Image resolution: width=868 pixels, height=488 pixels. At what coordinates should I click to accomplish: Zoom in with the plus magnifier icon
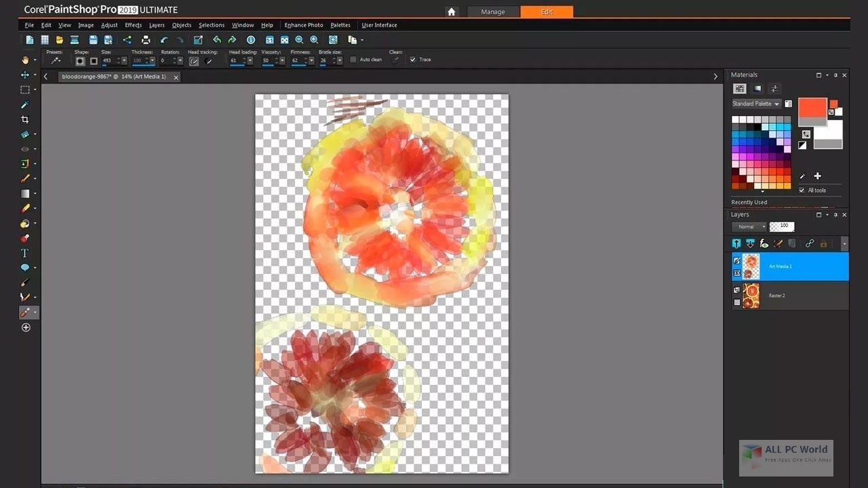314,40
